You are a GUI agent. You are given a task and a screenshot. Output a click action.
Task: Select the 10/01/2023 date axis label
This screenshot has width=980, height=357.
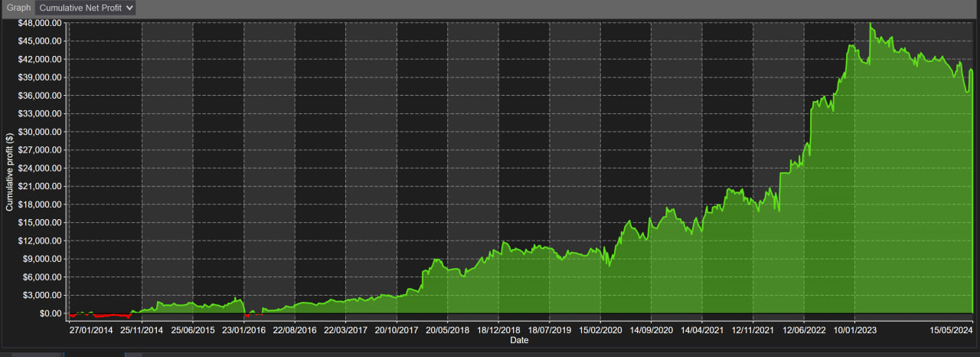tap(854, 330)
